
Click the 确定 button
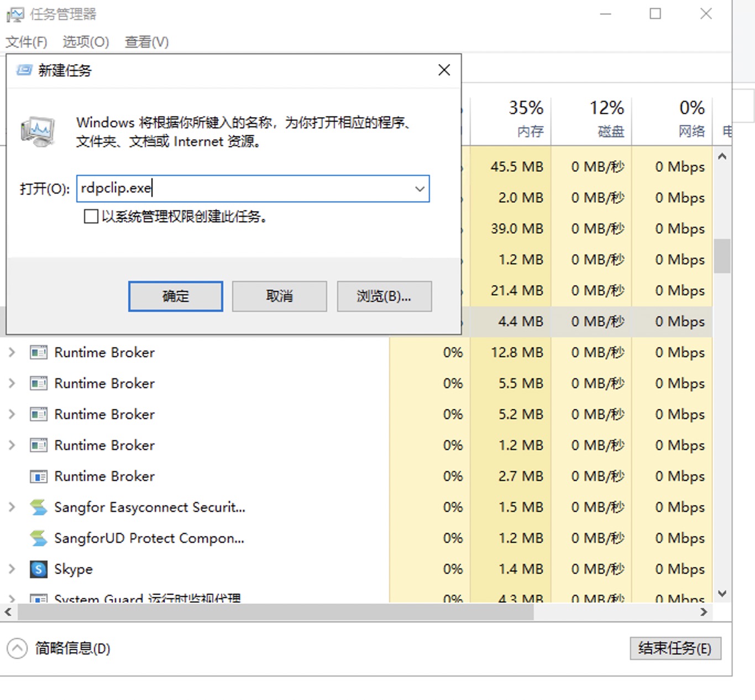pos(175,296)
